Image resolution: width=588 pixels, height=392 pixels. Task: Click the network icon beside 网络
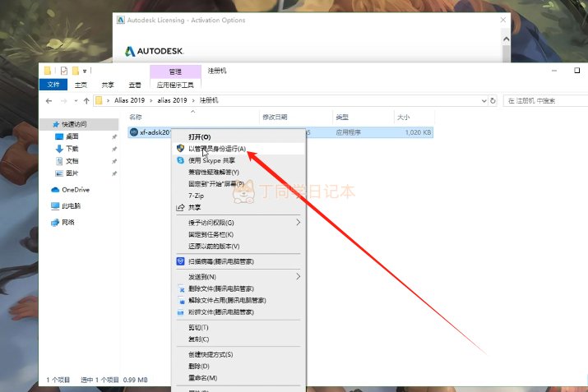pyautogui.click(x=55, y=222)
